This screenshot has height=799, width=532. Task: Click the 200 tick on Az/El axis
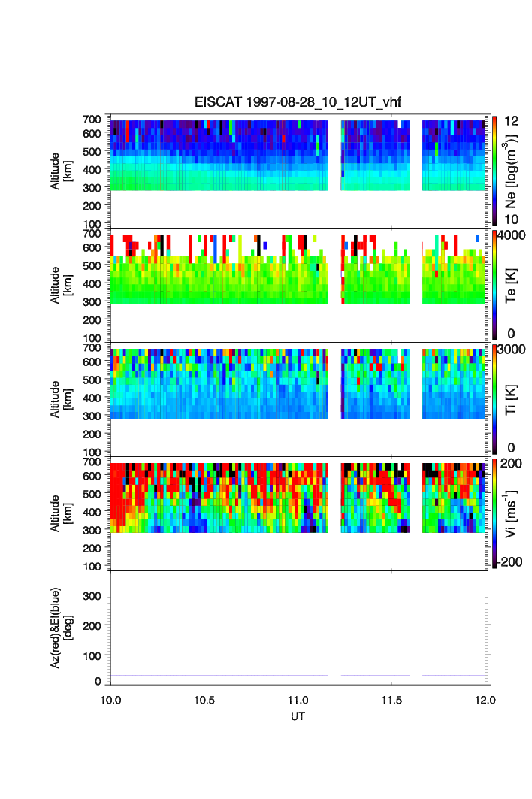pyautogui.click(x=92, y=626)
